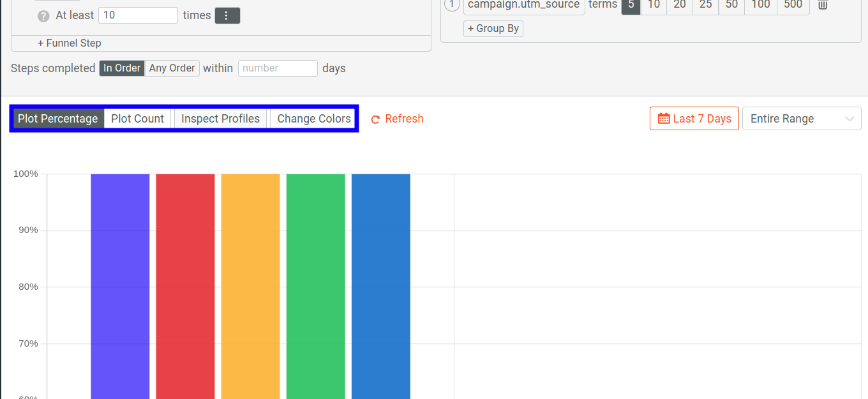Image resolution: width=868 pixels, height=399 pixels.
Task: Select In Order for steps completed
Action: pyautogui.click(x=121, y=68)
